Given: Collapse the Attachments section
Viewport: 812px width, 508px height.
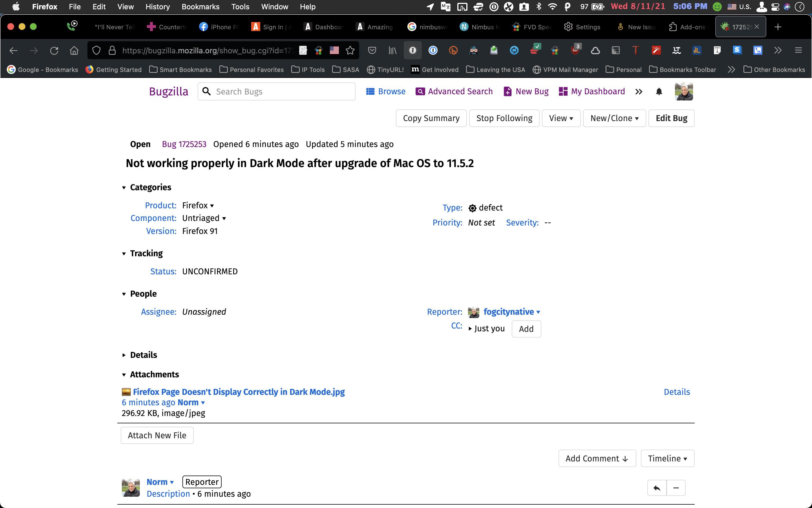Looking at the screenshot, I should coord(124,375).
